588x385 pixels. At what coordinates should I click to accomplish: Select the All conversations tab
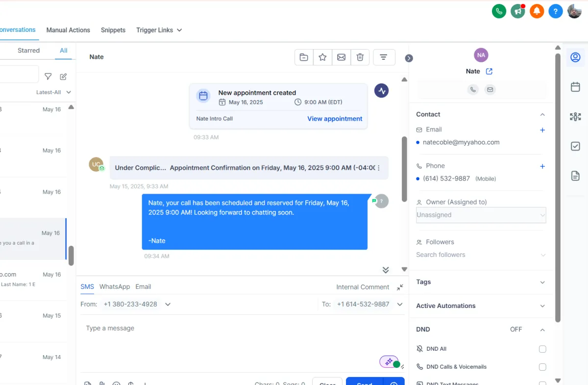tap(64, 51)
